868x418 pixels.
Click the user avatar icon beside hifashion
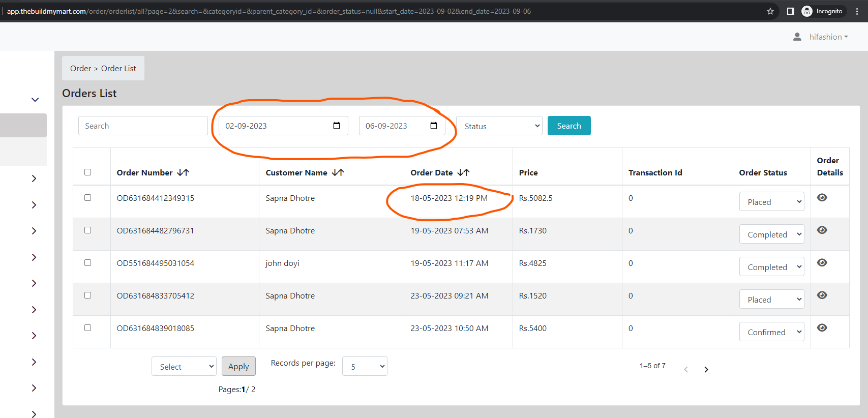click(x=797, y=37)
